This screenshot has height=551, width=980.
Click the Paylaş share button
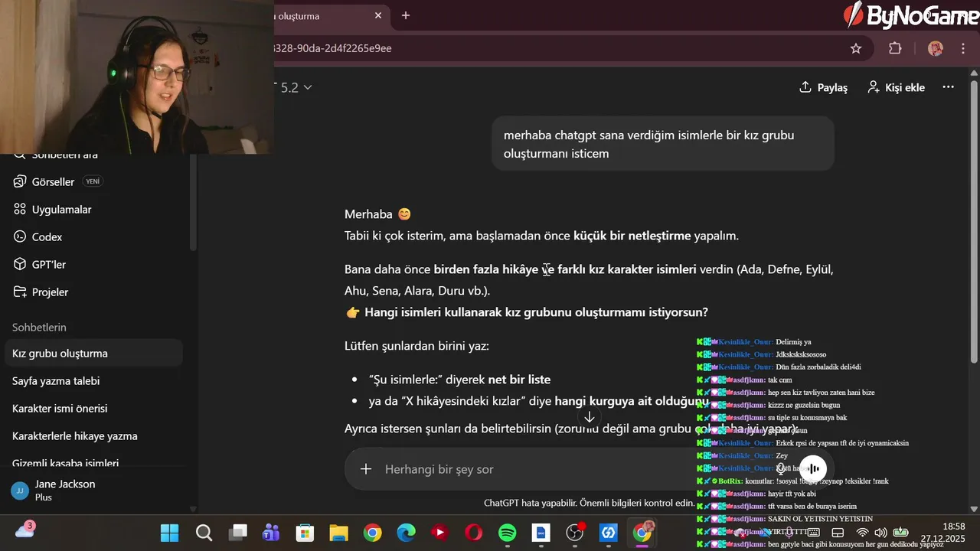point(823,87)
